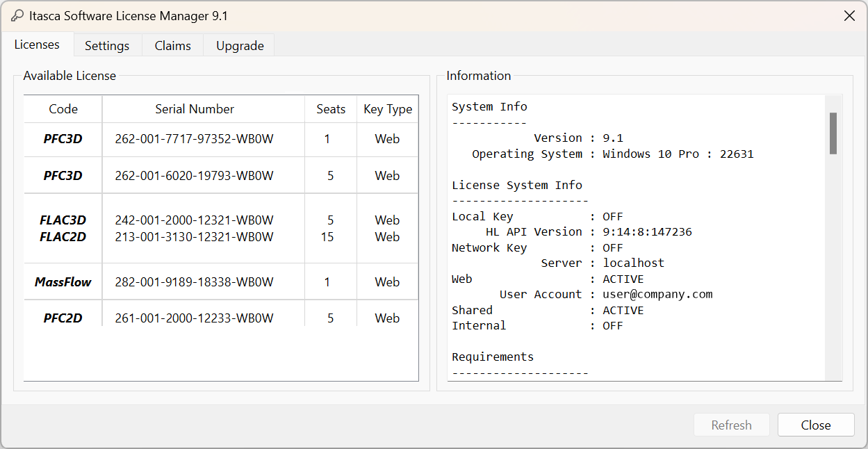The image size is (868, 449).
Task: Select PFC3D code for serial ending 97352-WB0W
Action: pos(63,139)
